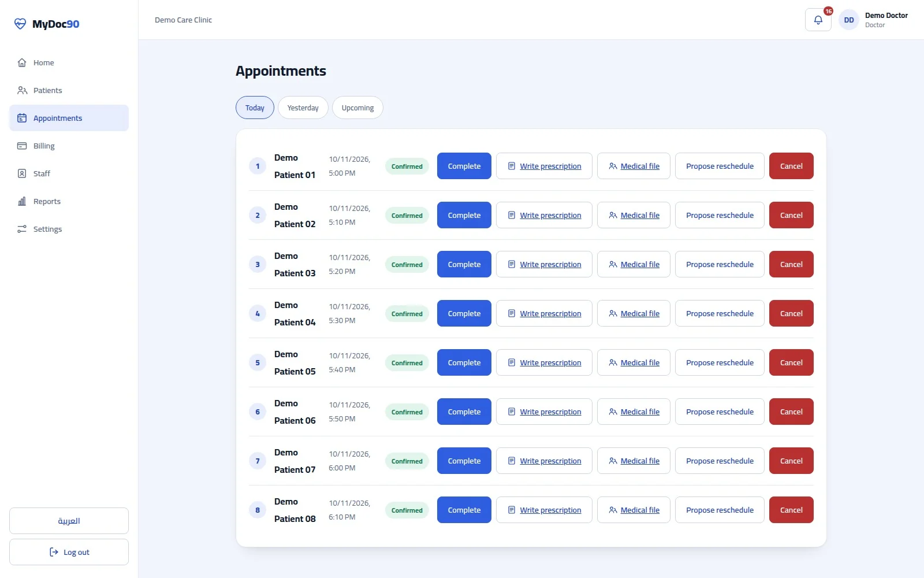Click the Demo Care Clinic header text
The image size is (924, 578).
pyautogui.click(x=183, y=20)
